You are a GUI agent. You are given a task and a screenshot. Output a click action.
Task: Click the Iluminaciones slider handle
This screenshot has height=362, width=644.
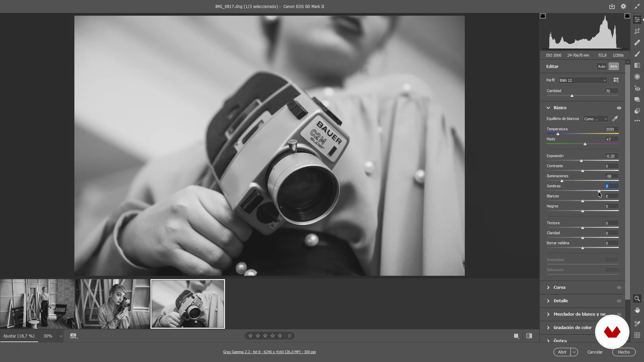pos(562,181)
